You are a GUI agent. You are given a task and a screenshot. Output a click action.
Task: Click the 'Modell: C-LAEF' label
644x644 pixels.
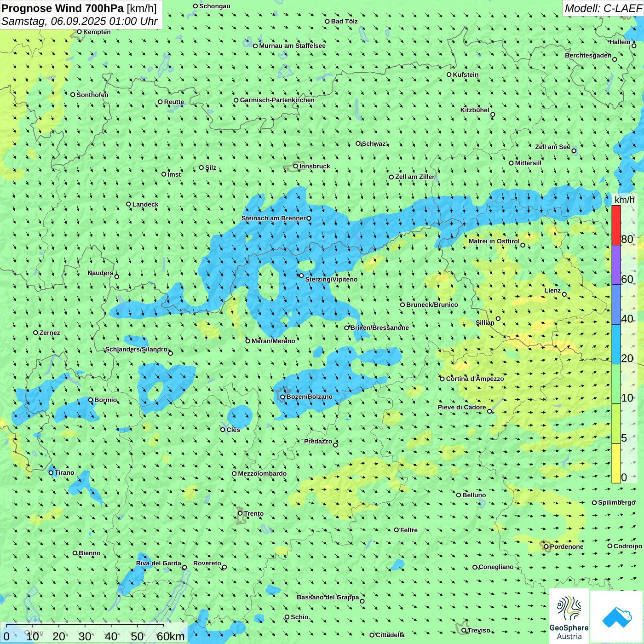point(603,8)
